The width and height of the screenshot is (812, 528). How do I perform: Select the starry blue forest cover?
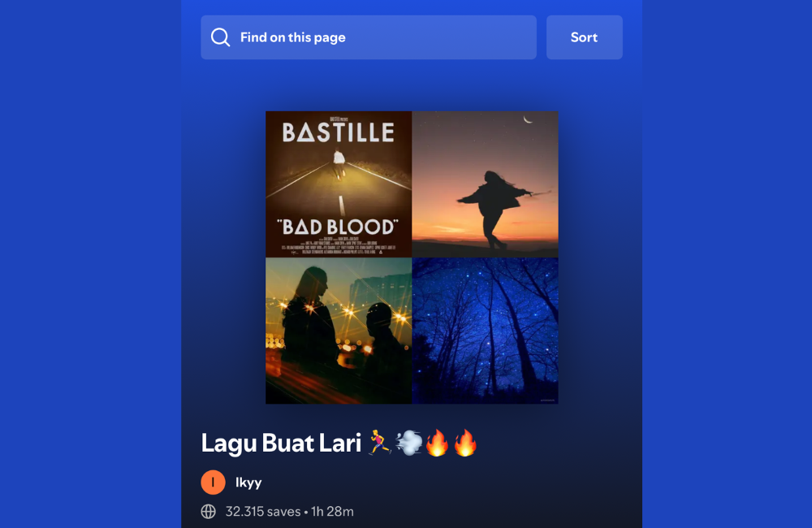[x=486, y=331]
